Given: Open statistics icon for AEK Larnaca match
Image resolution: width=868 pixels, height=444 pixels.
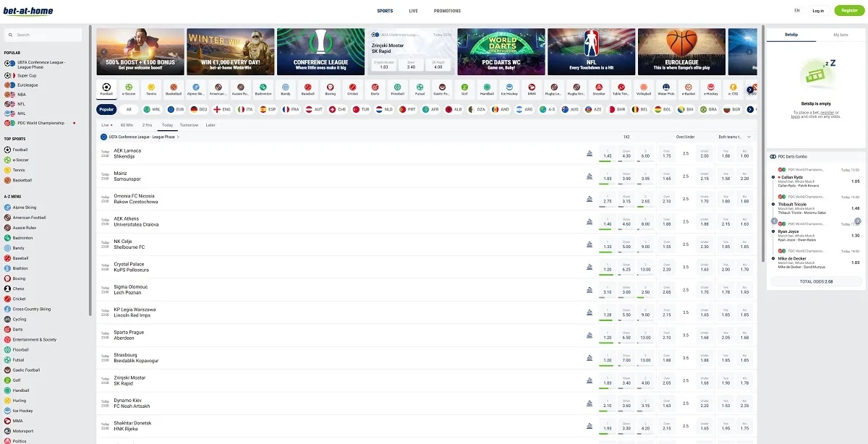Looking at the screenshot, I should pos(590,153).
